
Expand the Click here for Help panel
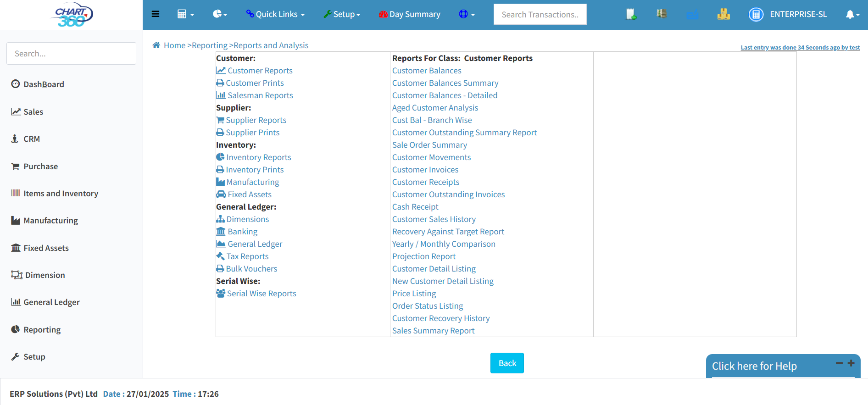tap(851, 363)
